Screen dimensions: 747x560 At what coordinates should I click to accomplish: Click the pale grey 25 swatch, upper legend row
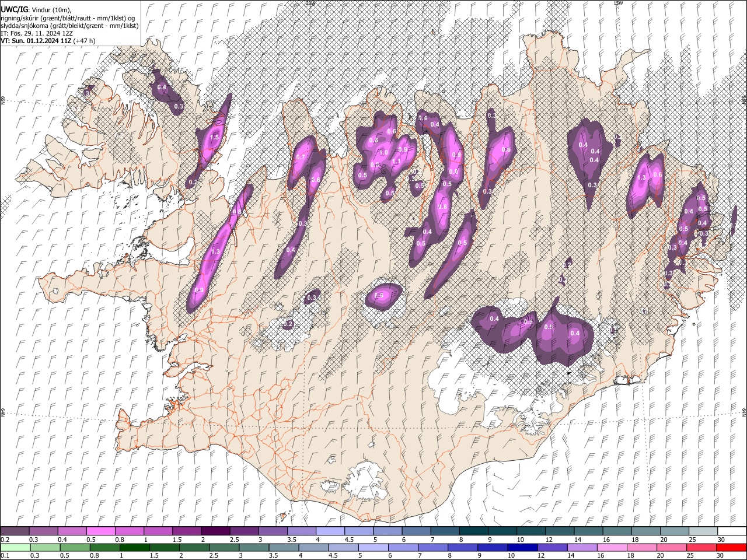tap(703, 531)
